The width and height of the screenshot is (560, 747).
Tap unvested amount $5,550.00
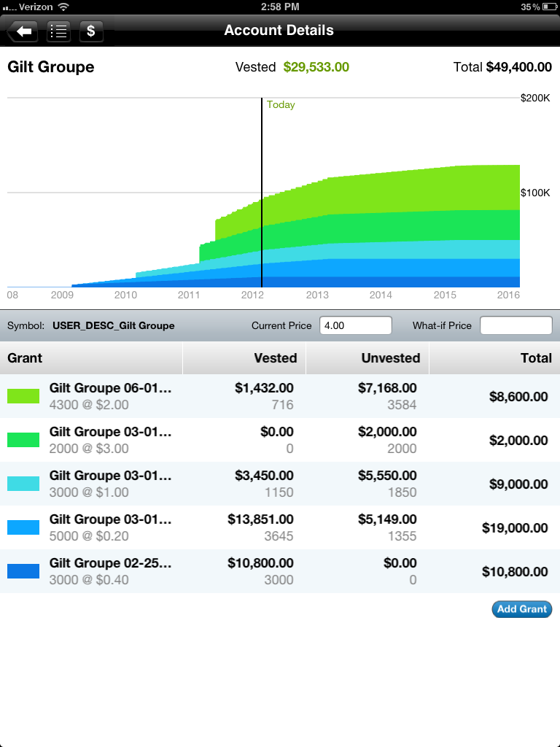tap(388, 476)
